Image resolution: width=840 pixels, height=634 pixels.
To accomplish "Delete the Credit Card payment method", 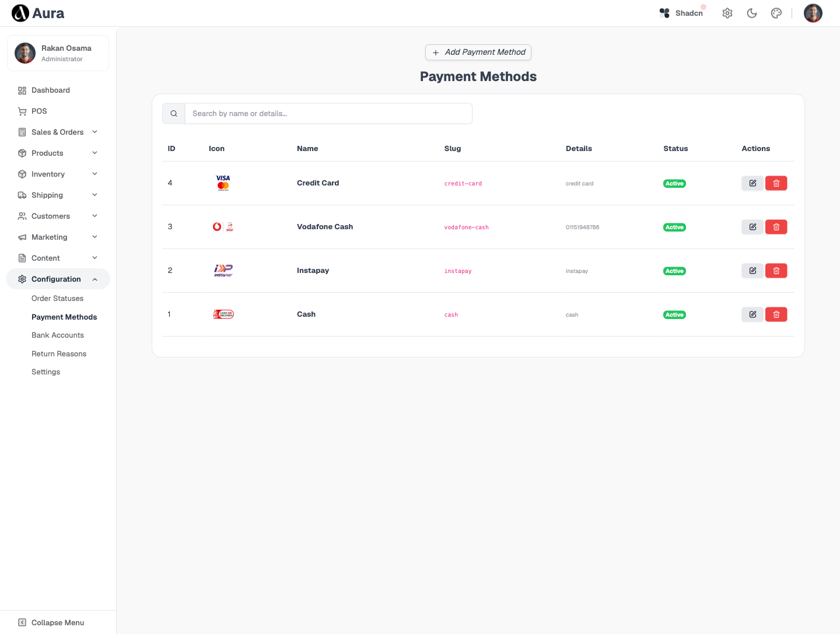I will [776, 183].
